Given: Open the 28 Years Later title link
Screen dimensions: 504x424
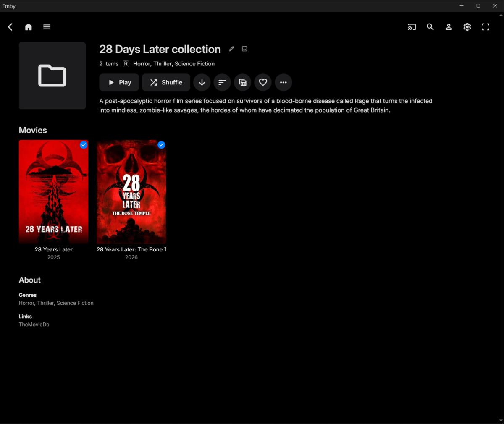Looking at the screenshot, I should pyautogui.click(x=54, y=249).
